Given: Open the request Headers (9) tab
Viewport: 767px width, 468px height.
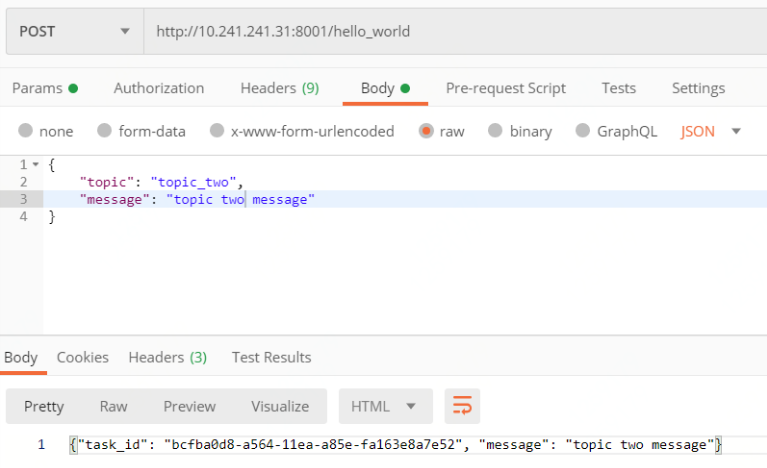Looking at the screenshot, I should pos(280,88).
